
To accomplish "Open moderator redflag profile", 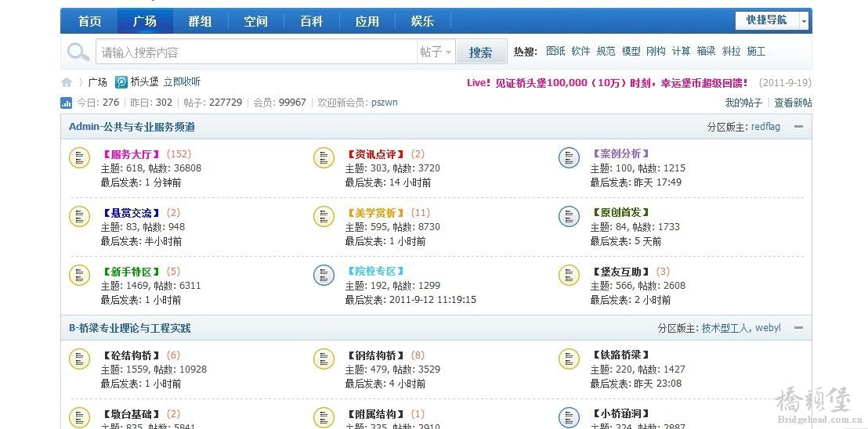I will click(765, 127).
